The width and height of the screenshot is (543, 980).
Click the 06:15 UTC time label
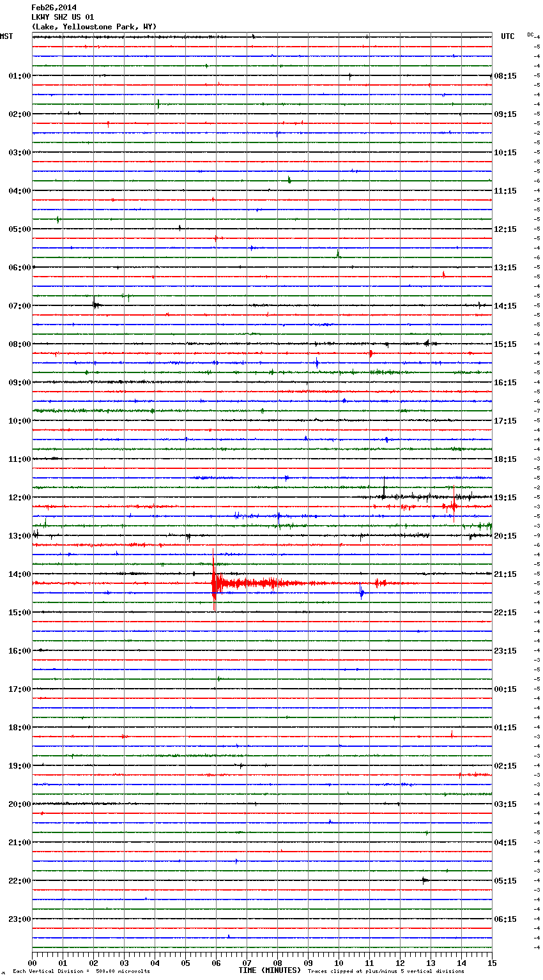tap(505, 919)
